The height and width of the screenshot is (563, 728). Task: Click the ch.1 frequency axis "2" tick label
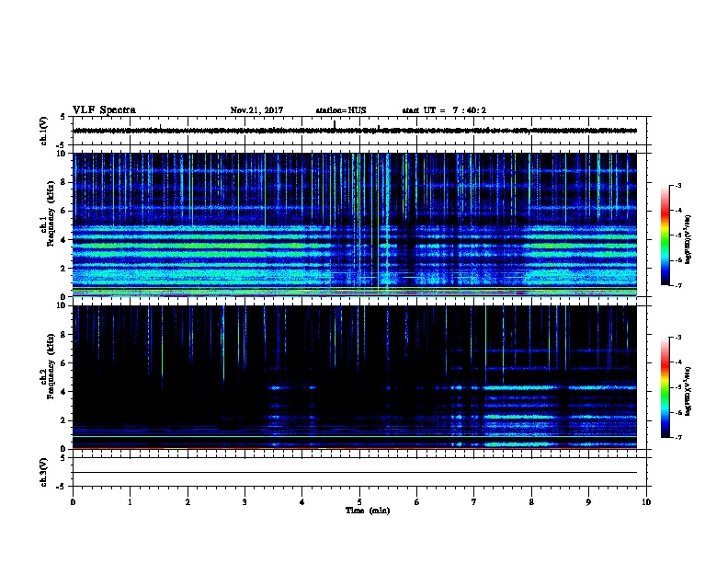tap(64, 269)
